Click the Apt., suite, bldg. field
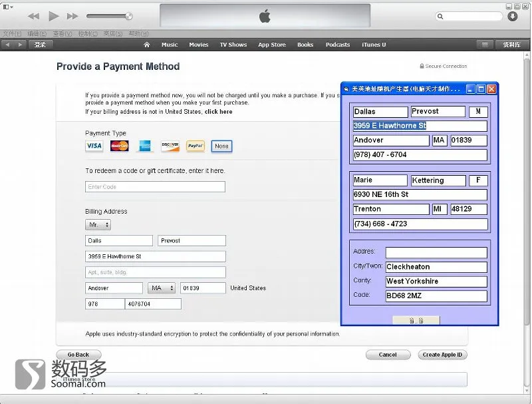Image resolution: width=532 pixels, height=404 pixels. [x=155, y=272]
